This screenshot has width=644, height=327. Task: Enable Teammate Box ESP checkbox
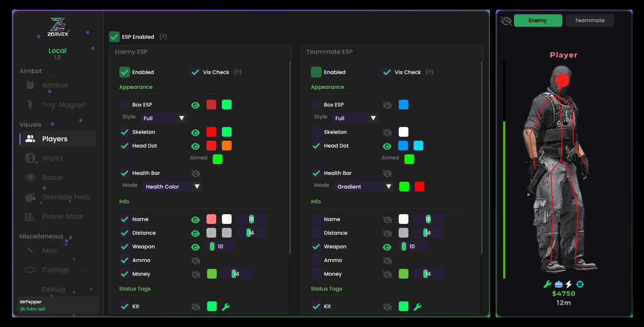coord(316,105)
